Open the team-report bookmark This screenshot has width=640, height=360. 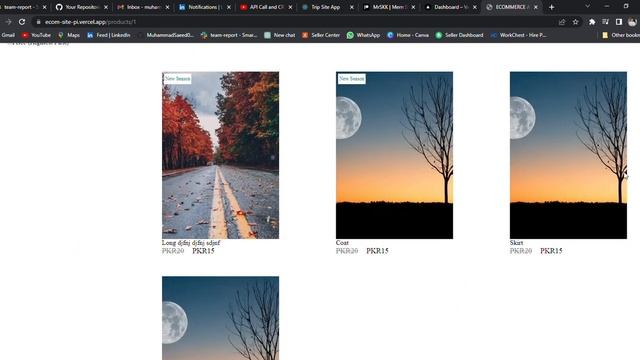coord(229,35)
